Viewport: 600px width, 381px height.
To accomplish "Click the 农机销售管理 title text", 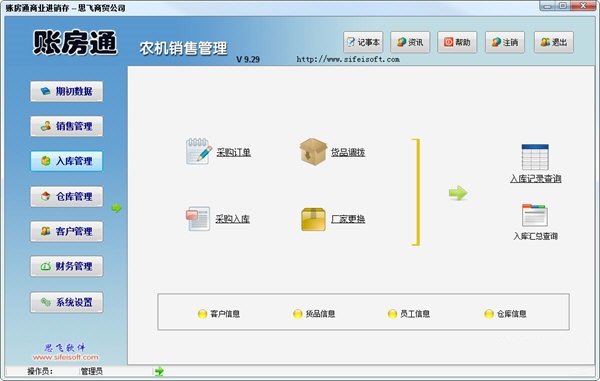I will point(183,49).
